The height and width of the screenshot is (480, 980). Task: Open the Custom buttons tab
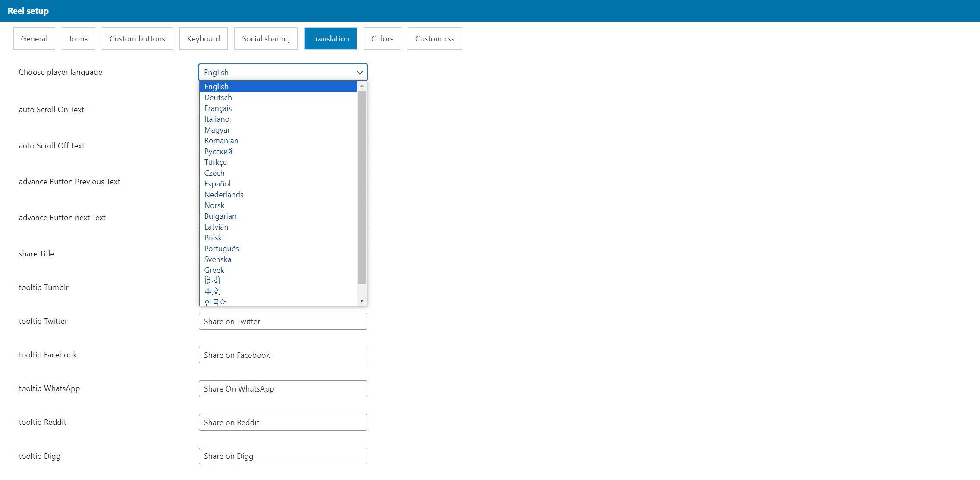[137, 38]
